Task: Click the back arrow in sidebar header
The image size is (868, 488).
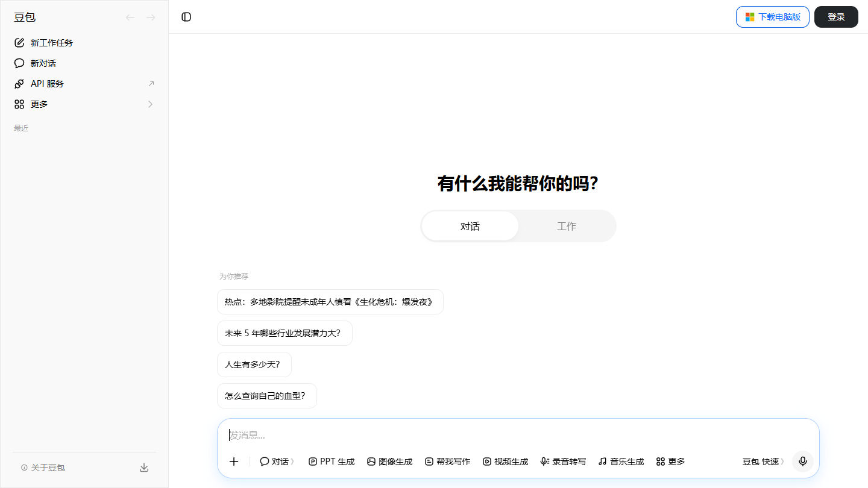Action: 130,17
